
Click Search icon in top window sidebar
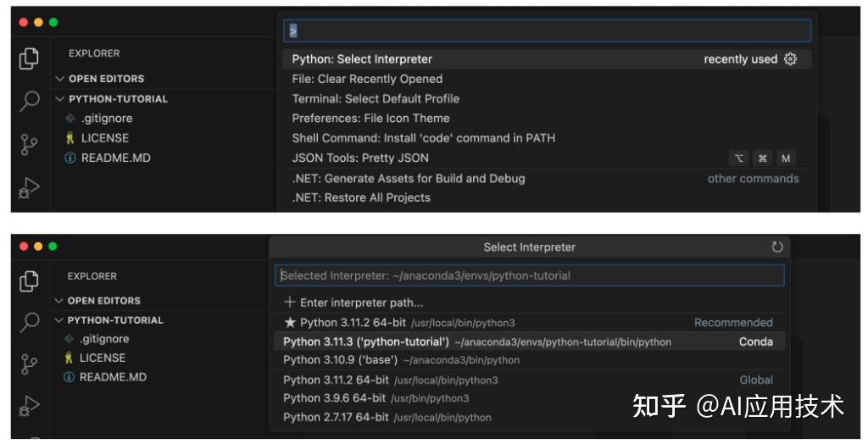coord(29,101)
